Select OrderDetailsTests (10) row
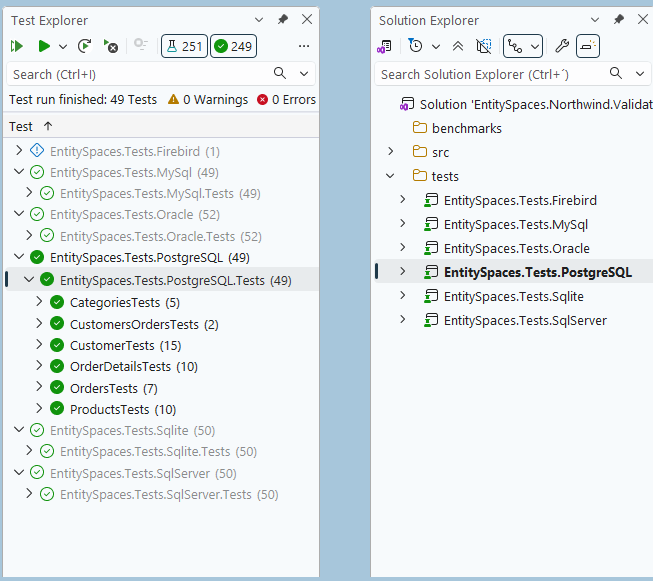Screen dimensions: 653x581 pyautogui.click(x=133, y=367)
